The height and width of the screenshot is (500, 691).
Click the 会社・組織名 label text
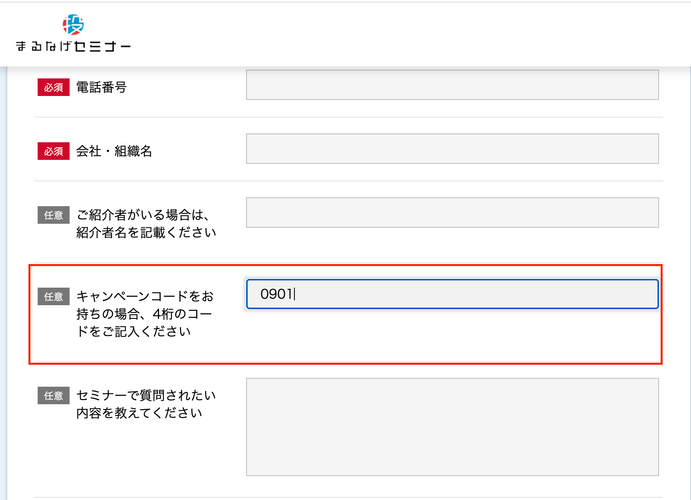[x=113, y=151]
